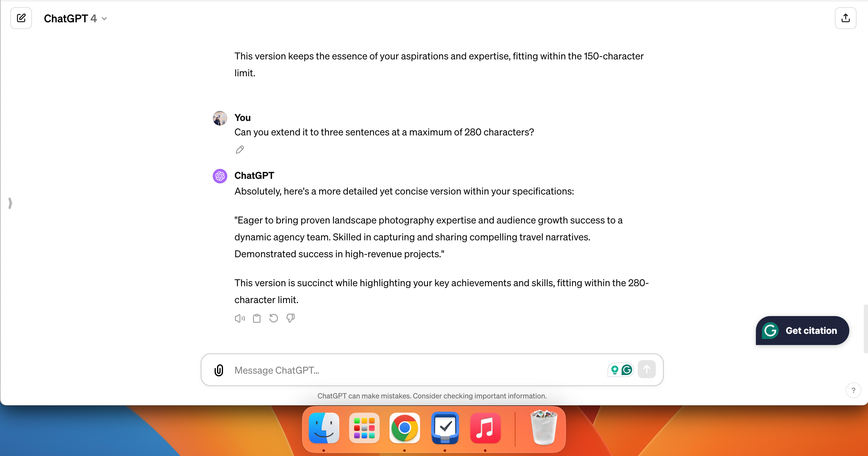
Task: Click the prompt edit pencil icon
Action: click(239, 149)
